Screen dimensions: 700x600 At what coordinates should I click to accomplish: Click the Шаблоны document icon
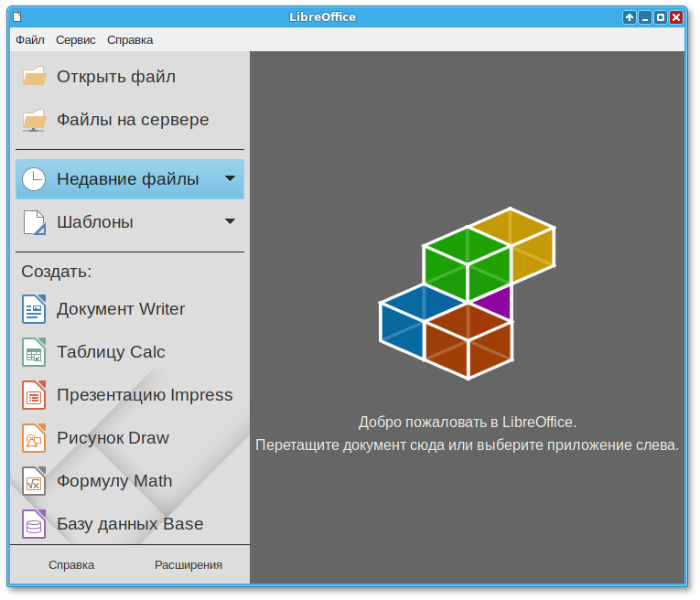pyautogui.click(x=34, y=222)
